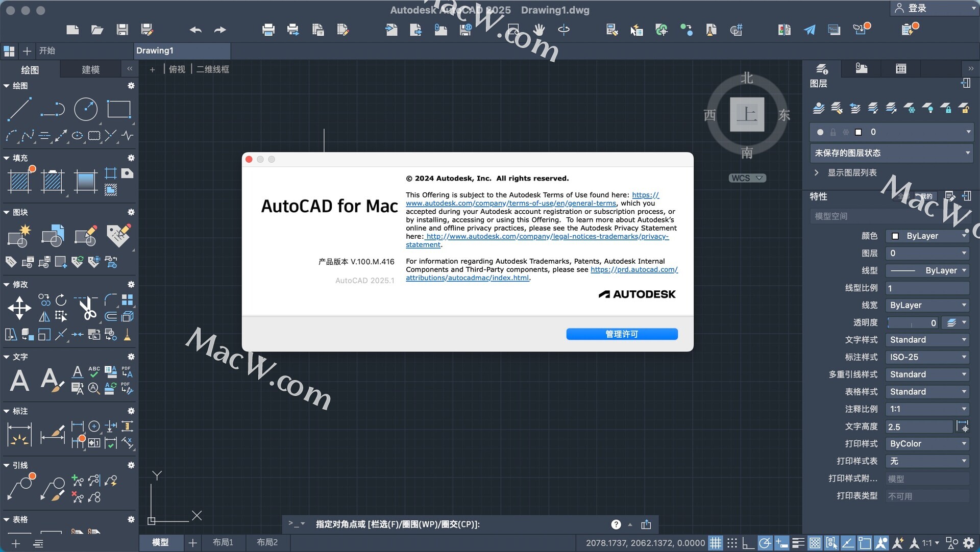Switch to the 绘图 tab
Image resolution: width=980 pixels, height=552 pixels.
(30, 69)
